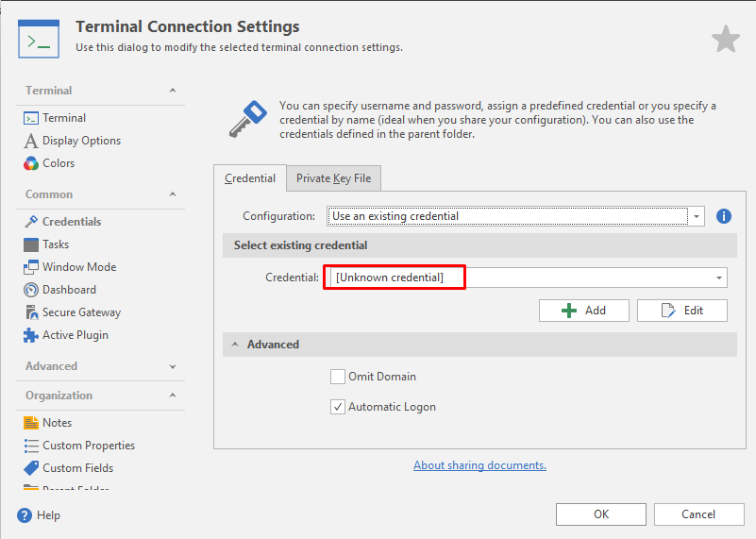Enable the Omit Domain checkbox
Screen dimensions: 756x539
[x=338, y=377]
